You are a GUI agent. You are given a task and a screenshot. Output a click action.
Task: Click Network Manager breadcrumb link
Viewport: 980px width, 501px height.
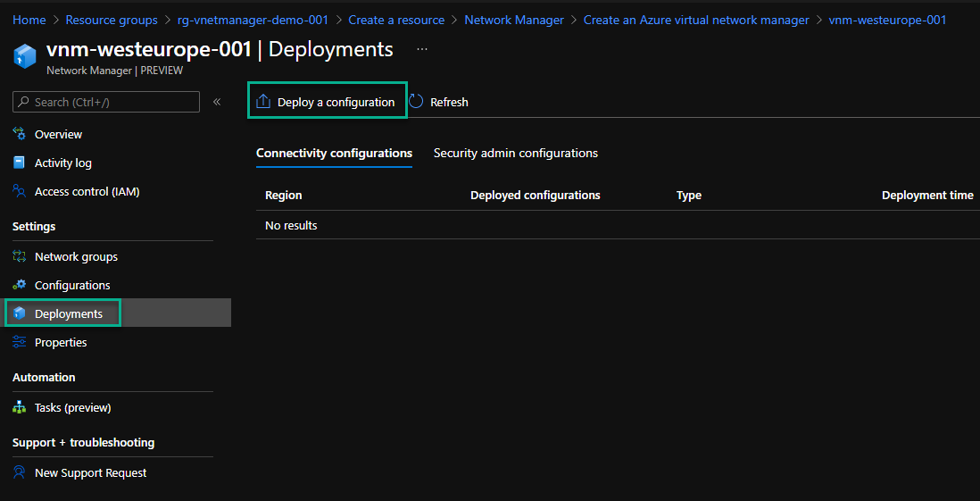tap(514, 20)
